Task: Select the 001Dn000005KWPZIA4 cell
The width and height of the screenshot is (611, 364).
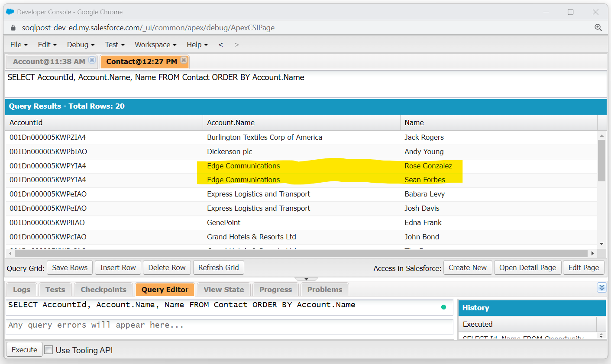Action: [104, 137]
